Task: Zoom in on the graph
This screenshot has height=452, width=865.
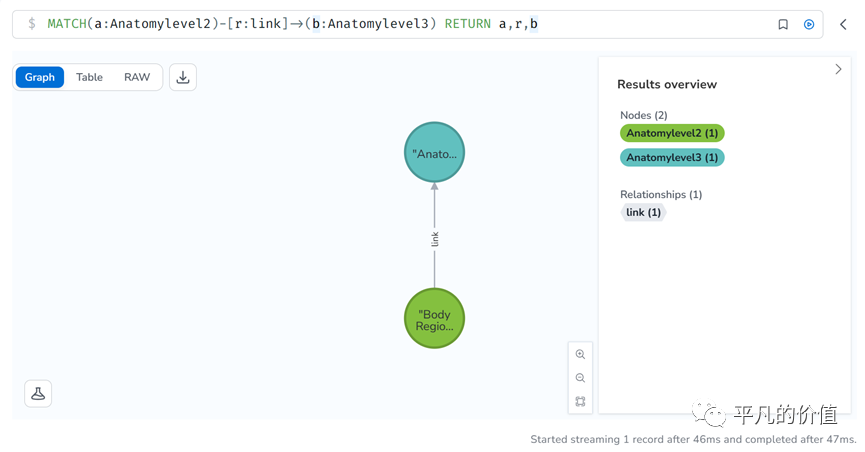Action: [x=580, y=354]
